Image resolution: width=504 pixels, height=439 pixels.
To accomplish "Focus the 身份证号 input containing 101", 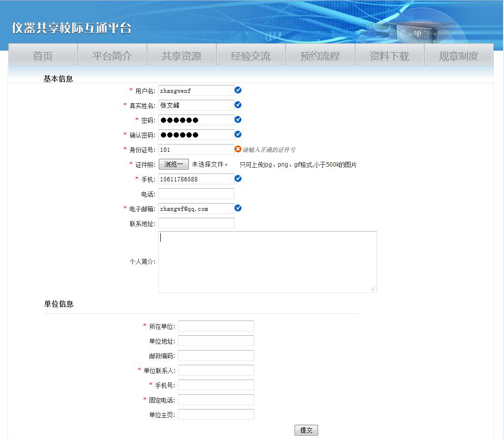I will pyautogui.click(x=196, y=149).
